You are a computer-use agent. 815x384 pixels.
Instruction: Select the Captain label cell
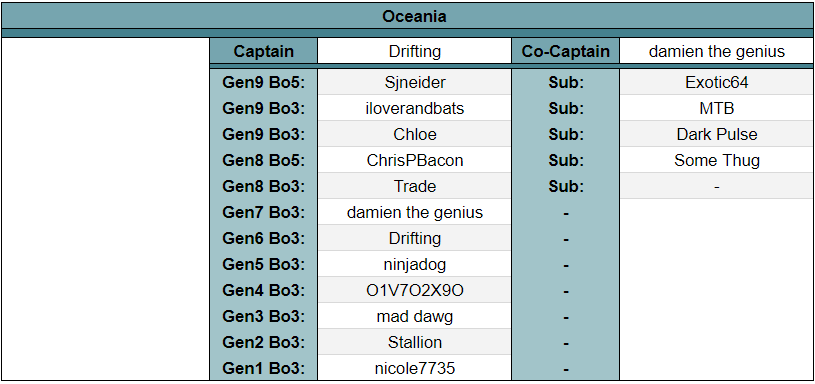tap(264, 51)
